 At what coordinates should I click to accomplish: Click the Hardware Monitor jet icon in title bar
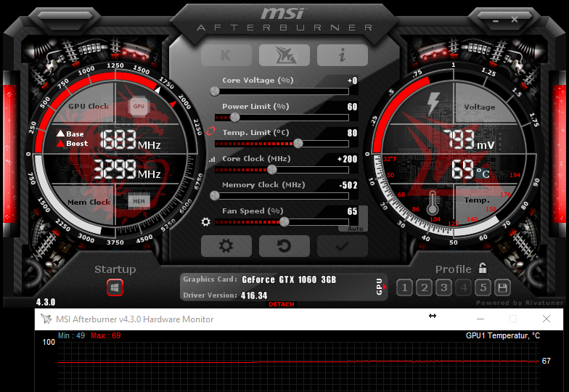click(x=46, y=319)
